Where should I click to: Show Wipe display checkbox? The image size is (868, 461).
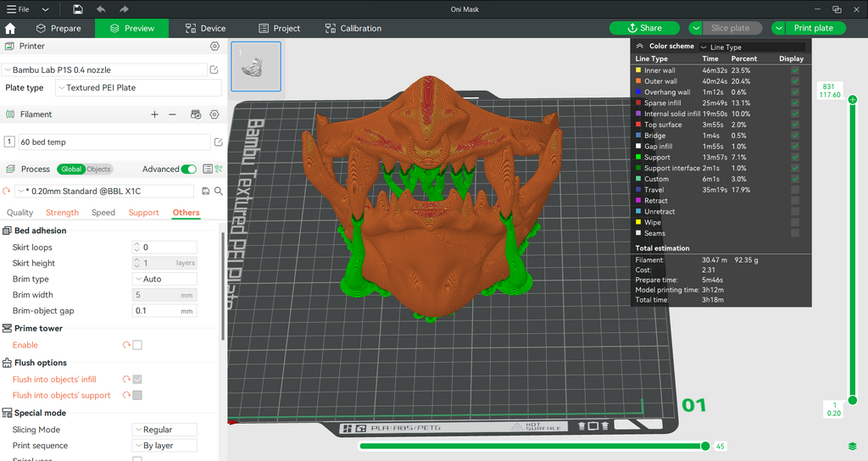795,222
